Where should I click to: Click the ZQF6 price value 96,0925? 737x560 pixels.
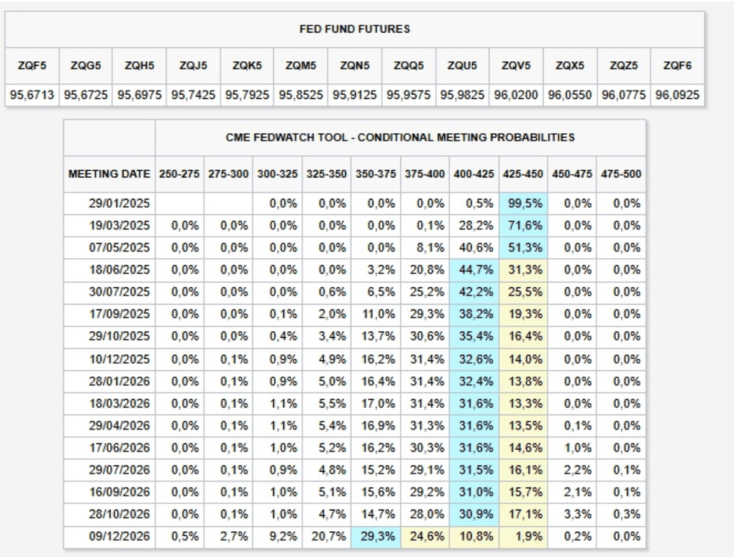[677, 94]
